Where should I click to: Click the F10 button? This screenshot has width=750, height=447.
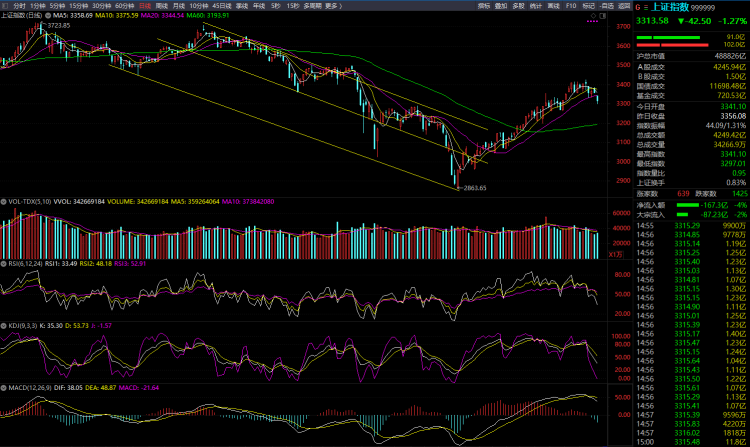[x=570, y=5]
